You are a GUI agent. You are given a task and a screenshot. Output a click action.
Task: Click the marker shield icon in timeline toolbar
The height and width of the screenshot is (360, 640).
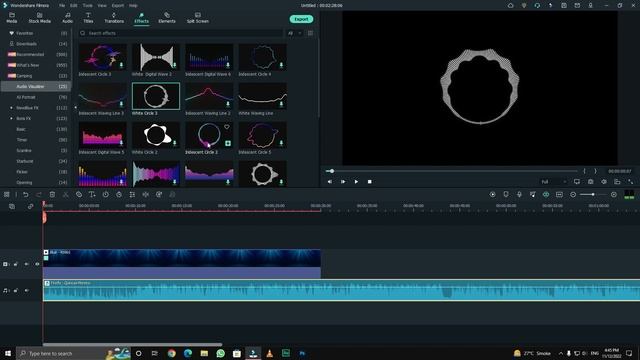point(506,195)
